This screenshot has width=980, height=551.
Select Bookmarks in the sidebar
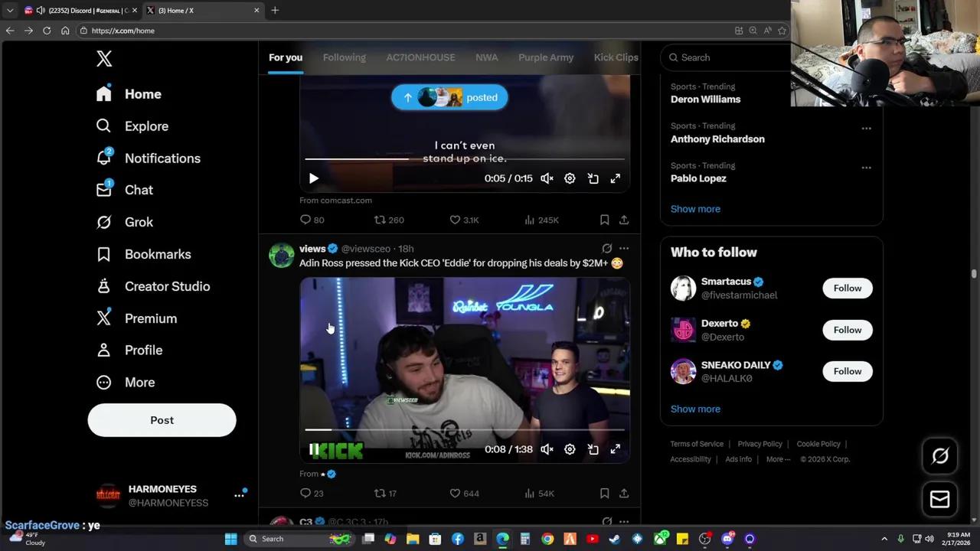(x=158, y=254)
